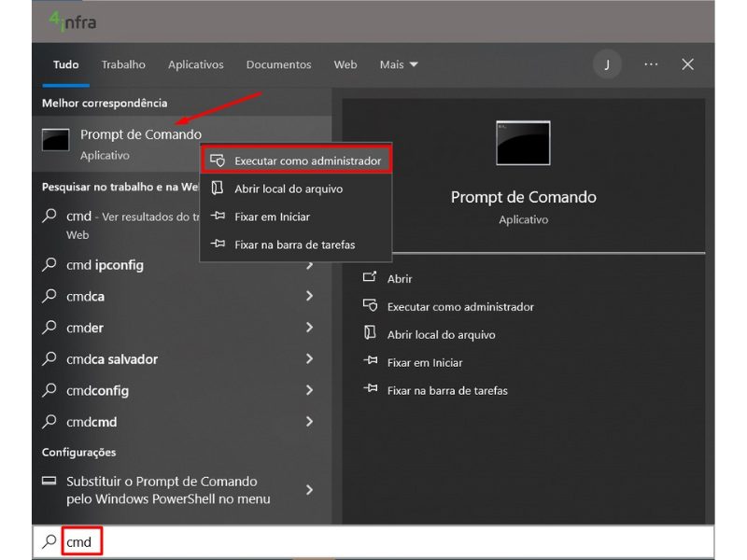The image size is (747, 560).
Task: Expand the Mais dropdown filter
Action: pyautogui.click(x=399, y=64)
